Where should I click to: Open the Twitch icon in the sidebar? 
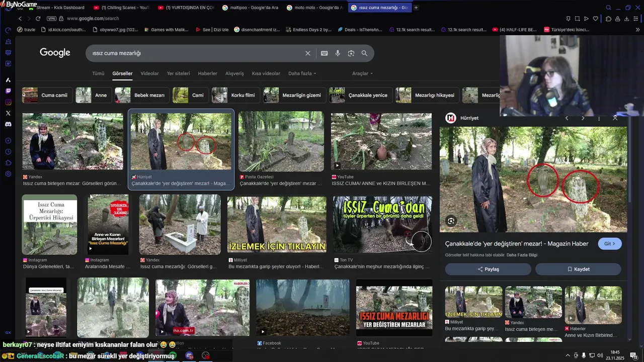[8, 91]
